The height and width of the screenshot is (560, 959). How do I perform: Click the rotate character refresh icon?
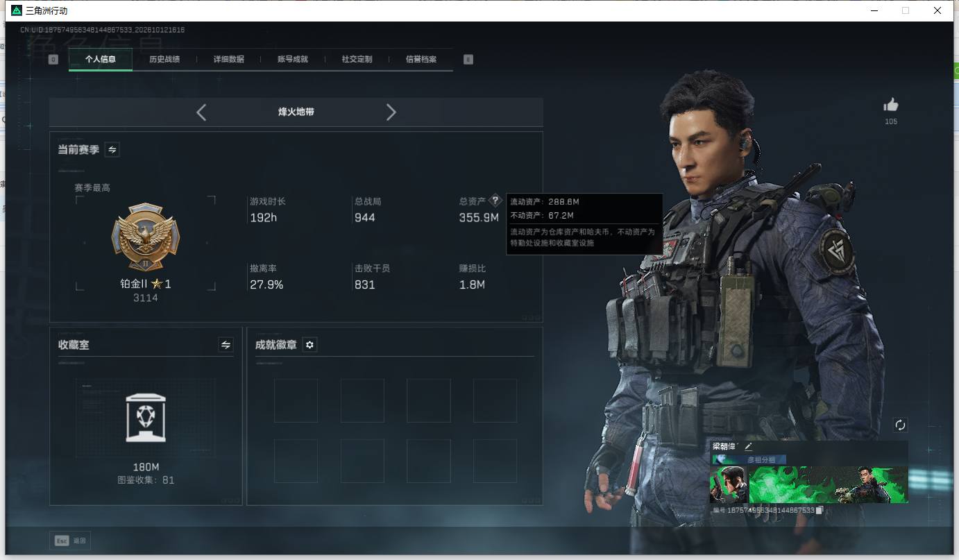pyautogui.click(x=900, y=425)
